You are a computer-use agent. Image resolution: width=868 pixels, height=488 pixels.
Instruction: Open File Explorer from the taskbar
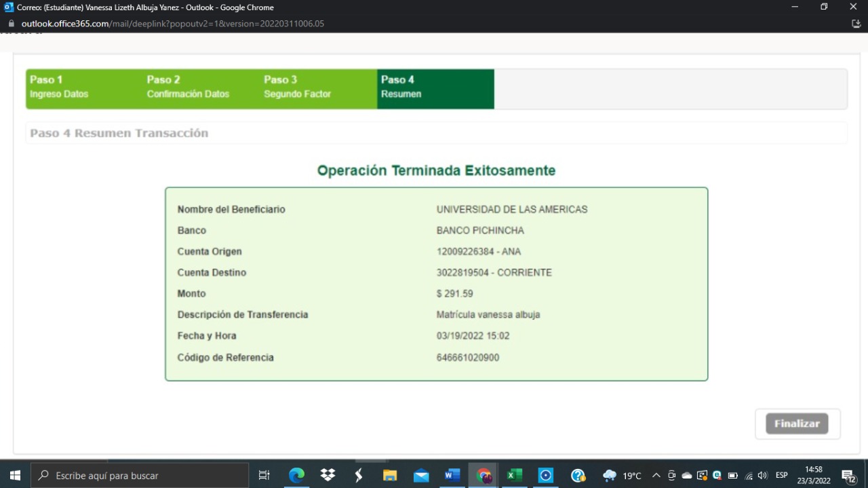[x=390, y=476]
